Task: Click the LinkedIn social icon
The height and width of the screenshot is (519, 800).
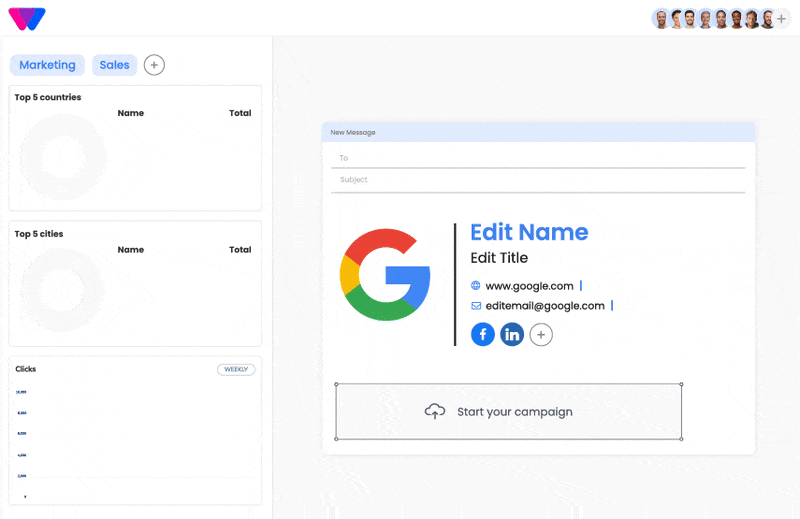Action: coord(512,335)
